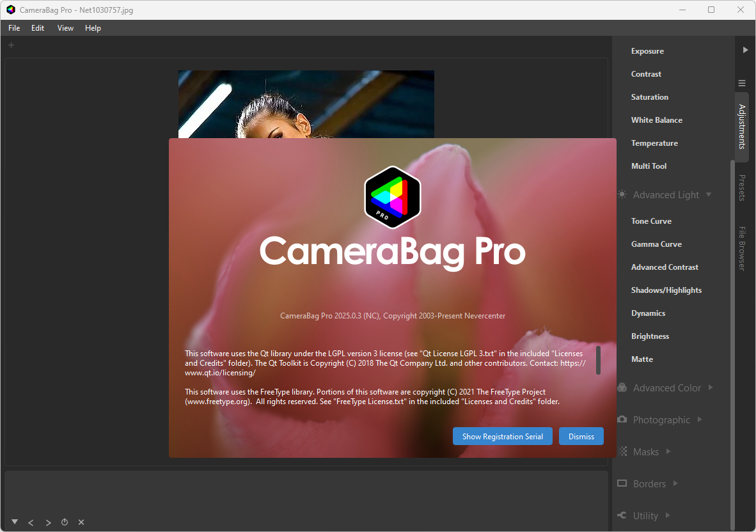
Task: Open the hamburger menu above the Adjustments tab
Action: pyautogui.click(x=742, y=83)
